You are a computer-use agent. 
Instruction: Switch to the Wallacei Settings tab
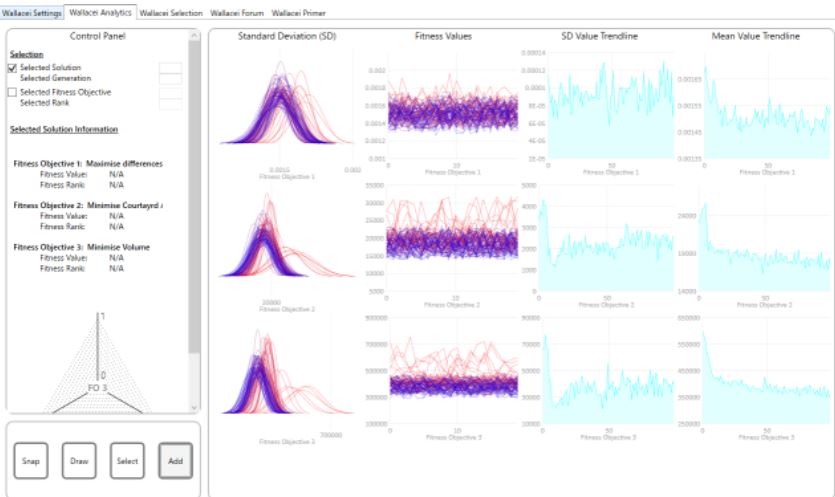32,12
